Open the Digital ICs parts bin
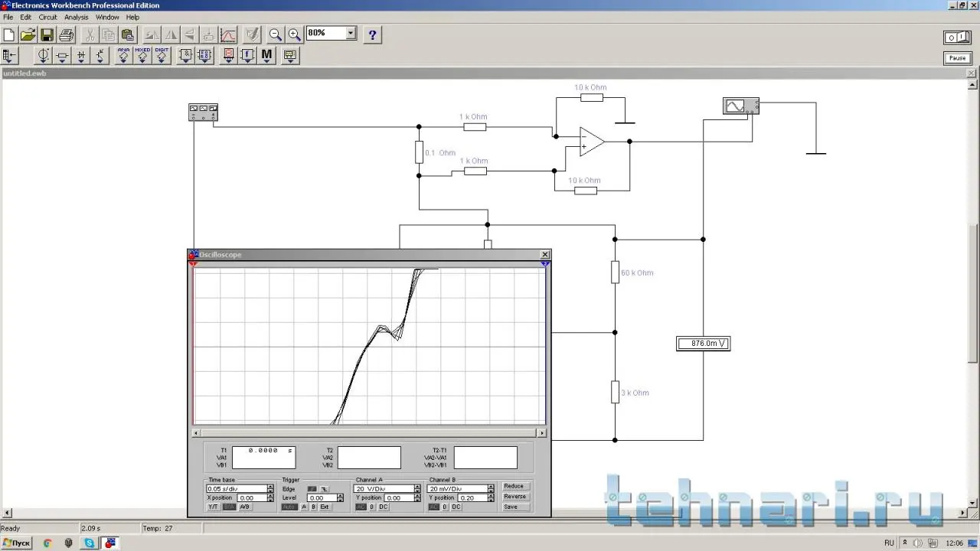The width and height of the screenshot is (980, 551). [162, 55]
